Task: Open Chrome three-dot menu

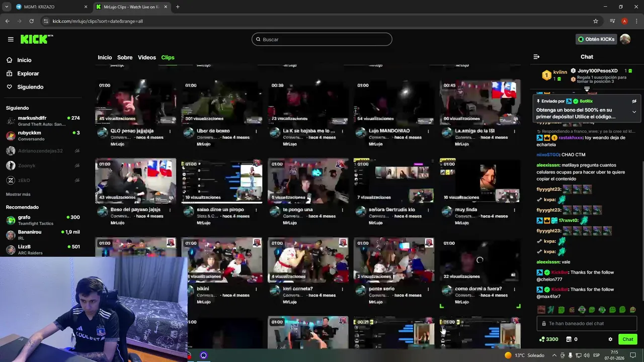Action: tap(636, 21)
